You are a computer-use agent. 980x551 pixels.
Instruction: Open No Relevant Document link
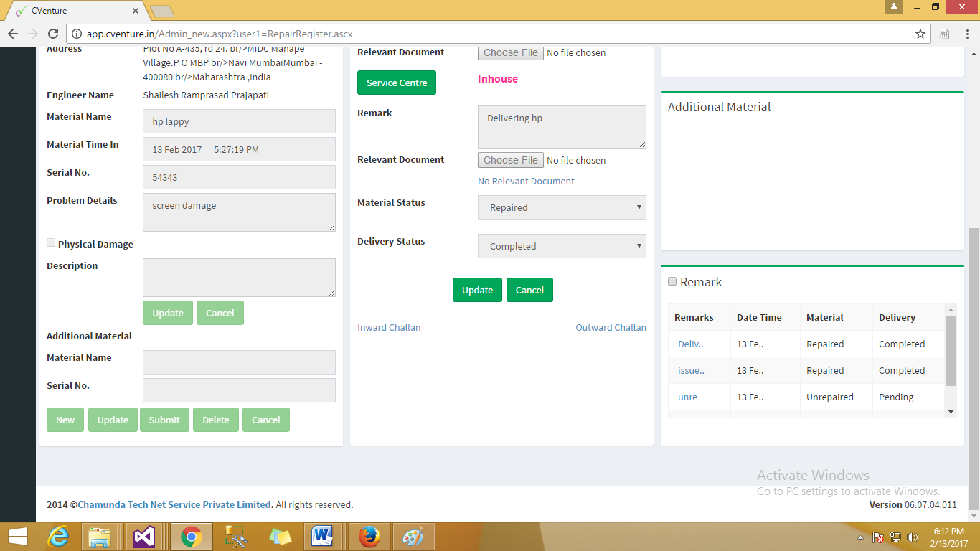[526, 181]
